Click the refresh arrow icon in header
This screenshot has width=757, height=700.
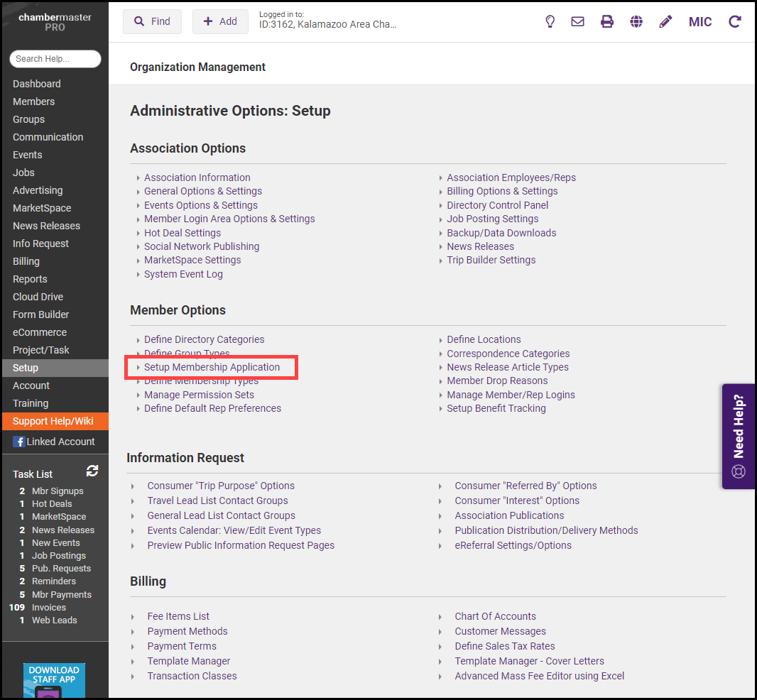tap(735, 22)
